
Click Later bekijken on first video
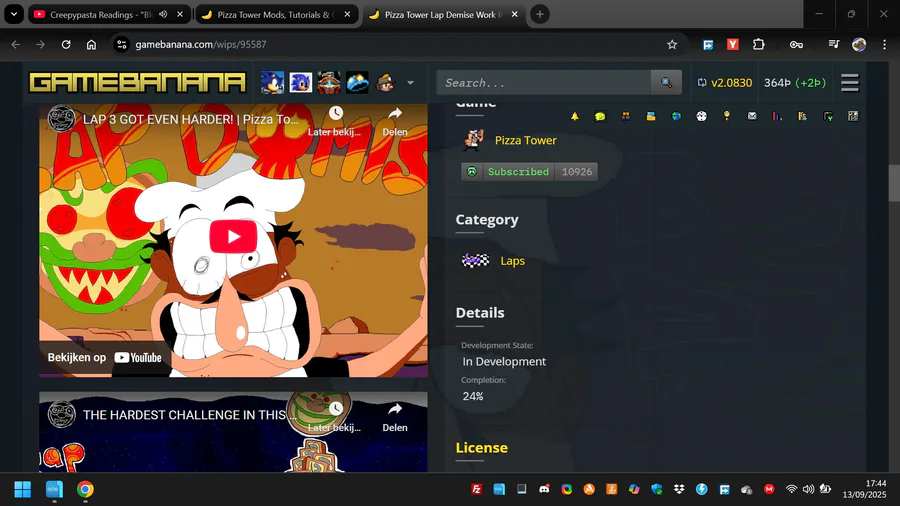(x=335, y=121)
